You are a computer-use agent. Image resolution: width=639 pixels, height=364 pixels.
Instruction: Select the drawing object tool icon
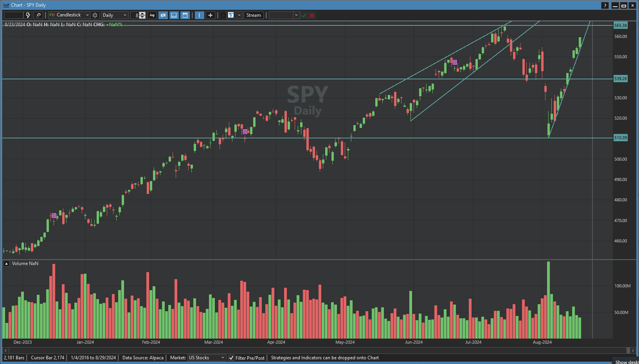(x=231, y=15)
